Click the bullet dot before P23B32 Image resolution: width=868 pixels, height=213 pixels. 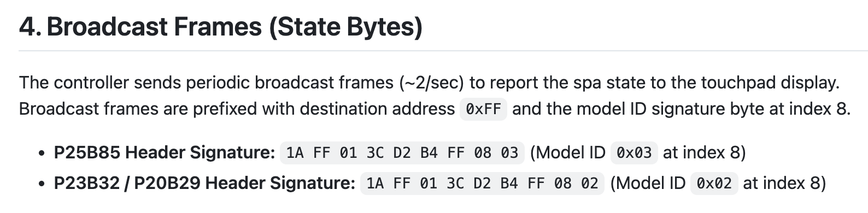click(42, 184)
